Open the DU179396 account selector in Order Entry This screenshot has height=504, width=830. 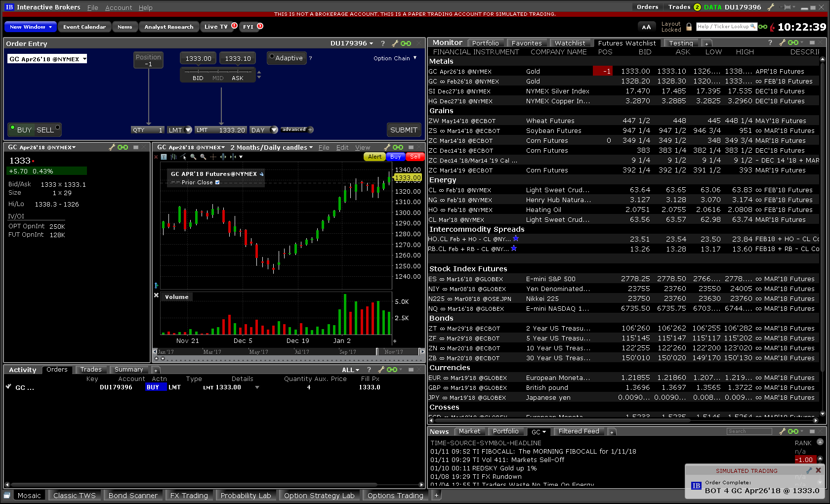[352, 43]
